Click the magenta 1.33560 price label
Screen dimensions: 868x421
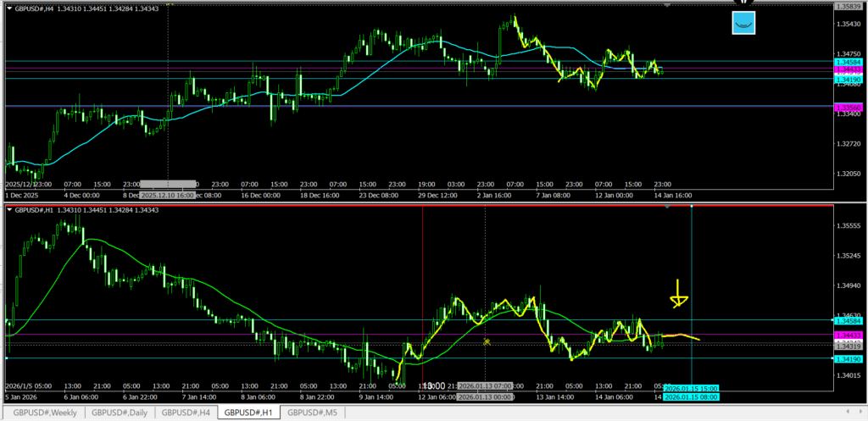click(849, 107)
